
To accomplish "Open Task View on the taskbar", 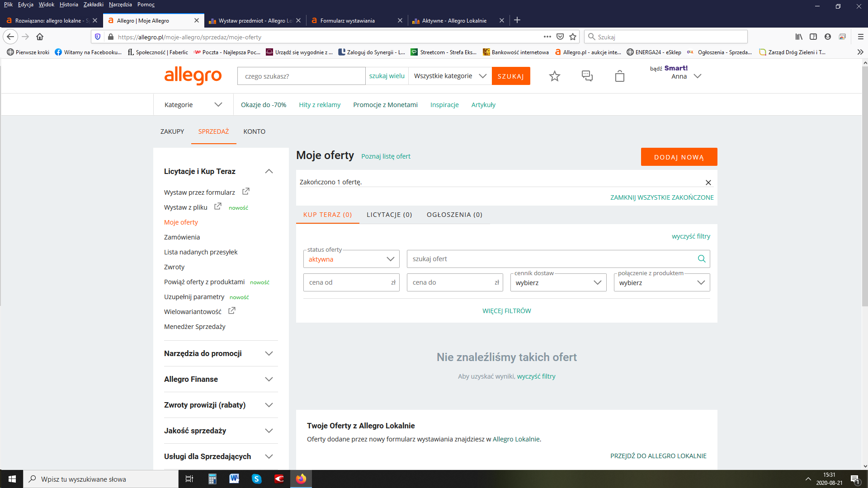I will point(189,479).
